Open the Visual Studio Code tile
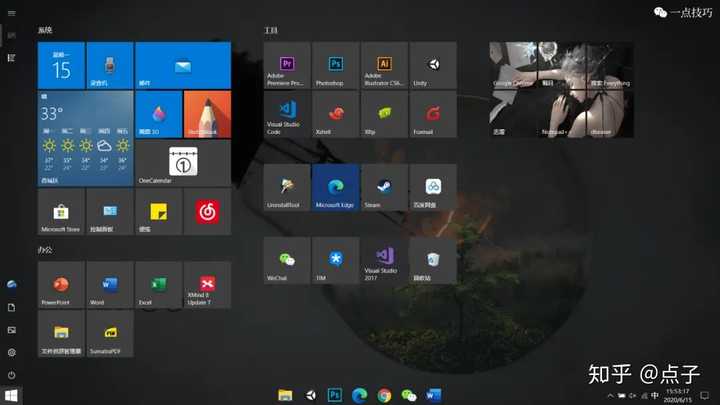 pos(287,114)
